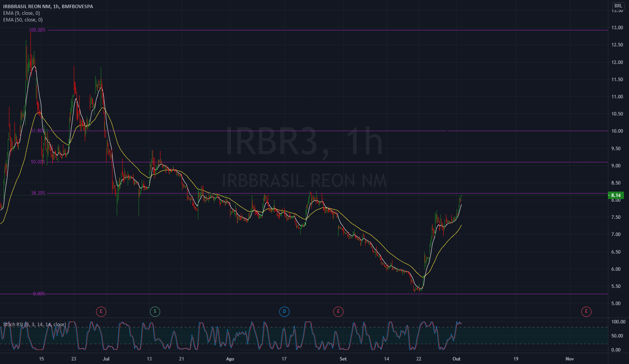Click the 15 date label on the time axis

click(41, 359)
